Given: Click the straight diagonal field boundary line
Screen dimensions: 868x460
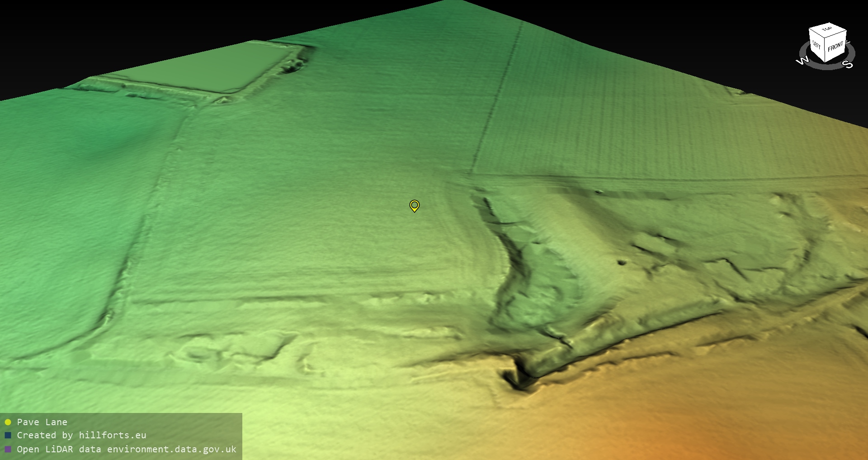Looking at the screenshot, I should point(497,100).
